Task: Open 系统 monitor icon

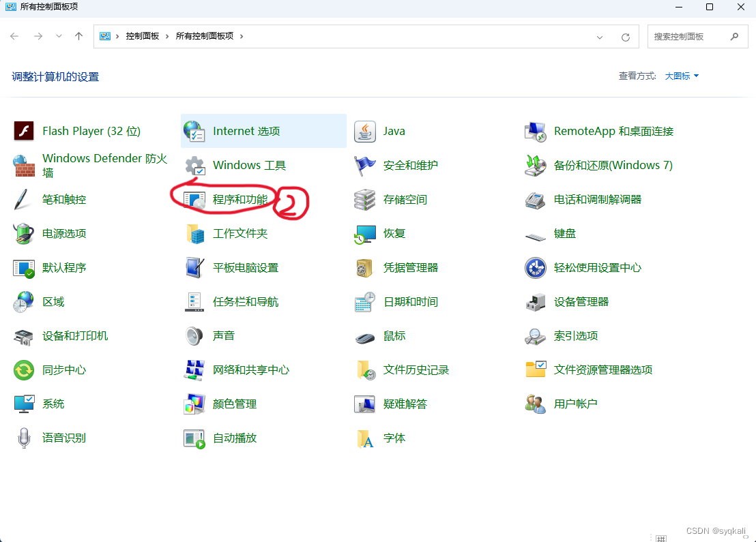Action: click(x=24, y=404)
